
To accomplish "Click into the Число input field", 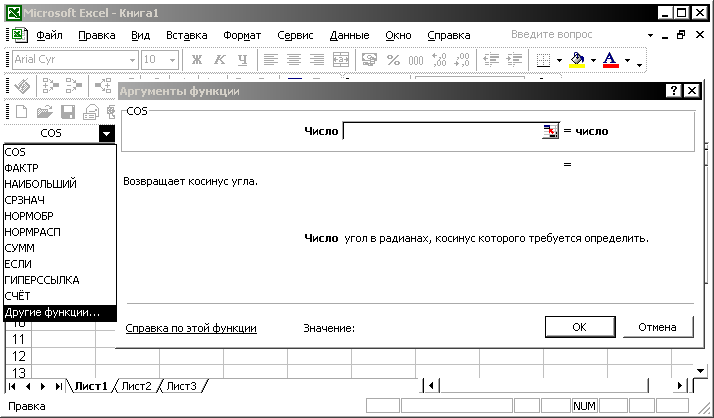I will pyautogui.click(x=442, y=131).
